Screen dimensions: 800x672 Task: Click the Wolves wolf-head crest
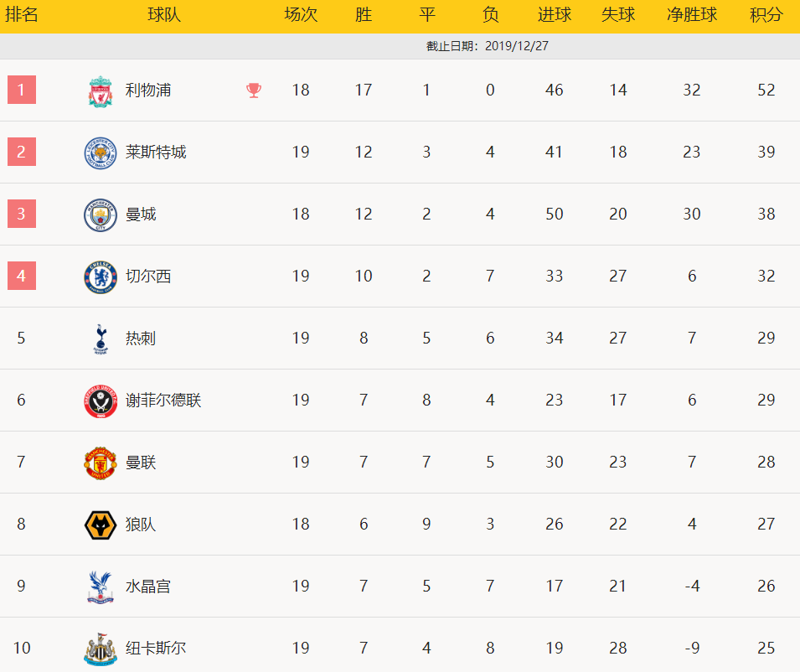pos(101,525)
